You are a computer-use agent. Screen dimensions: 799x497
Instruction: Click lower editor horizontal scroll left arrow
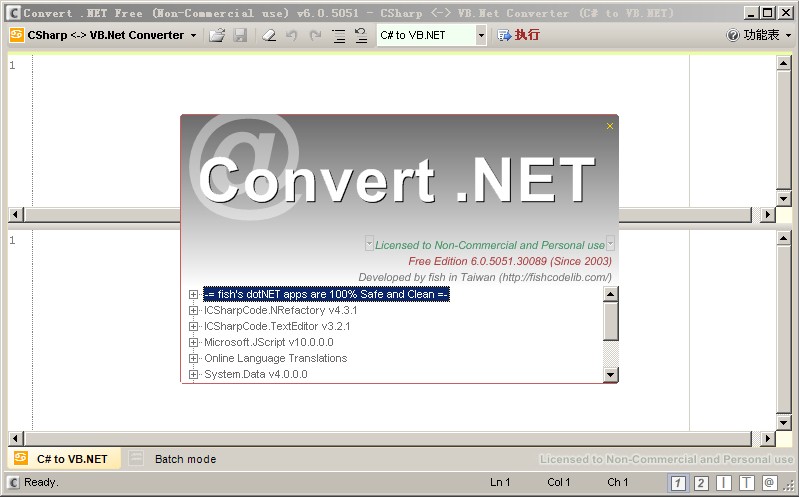coord(16,438)
